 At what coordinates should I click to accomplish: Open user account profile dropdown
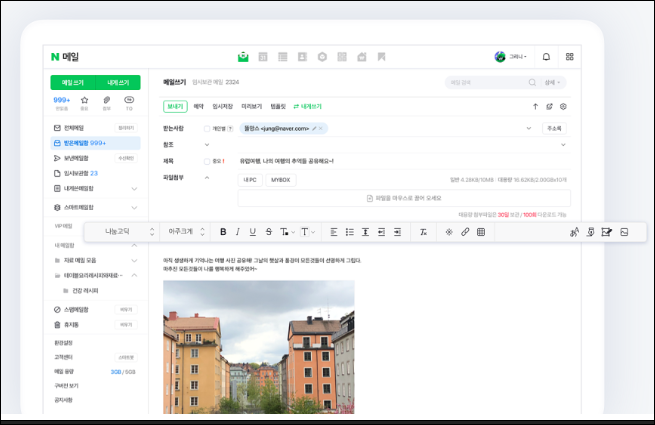coord(510,57)
